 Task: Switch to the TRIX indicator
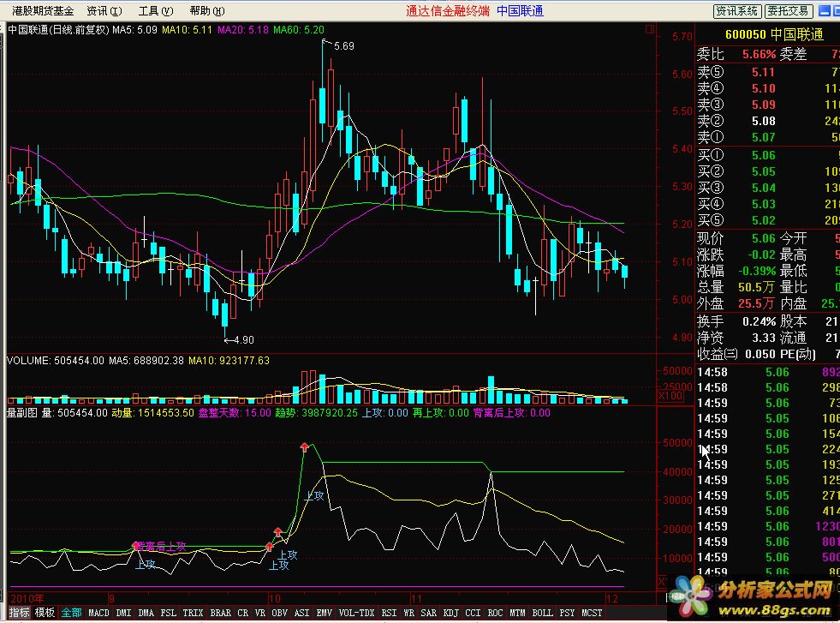tap(193, 612)
